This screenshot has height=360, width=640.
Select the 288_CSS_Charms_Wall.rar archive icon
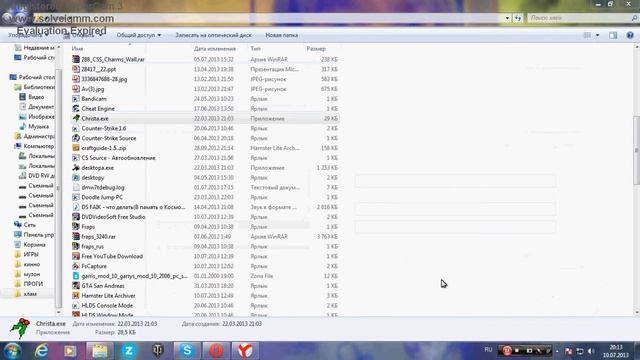76,59
